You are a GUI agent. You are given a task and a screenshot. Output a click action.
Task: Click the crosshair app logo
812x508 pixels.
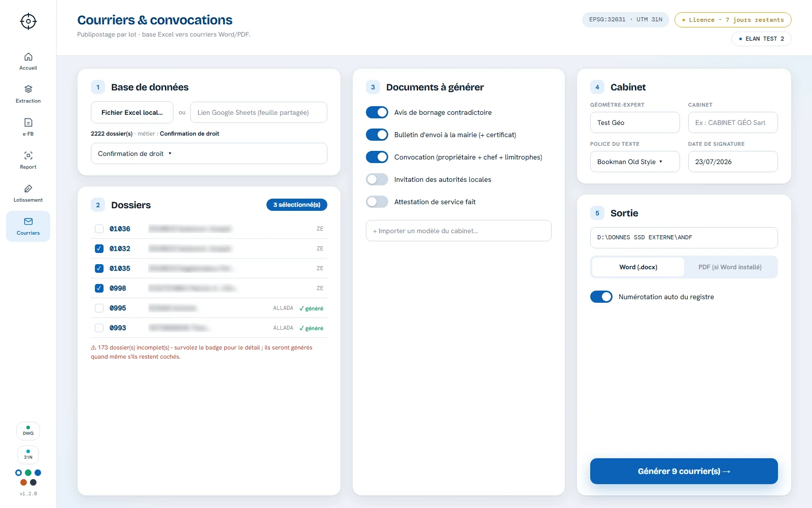pyautogui.click(x=28, y=21)
